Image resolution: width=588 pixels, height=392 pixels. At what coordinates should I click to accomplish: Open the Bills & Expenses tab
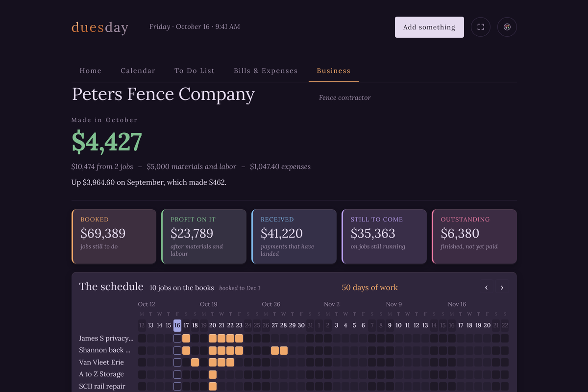click(266, 71)
